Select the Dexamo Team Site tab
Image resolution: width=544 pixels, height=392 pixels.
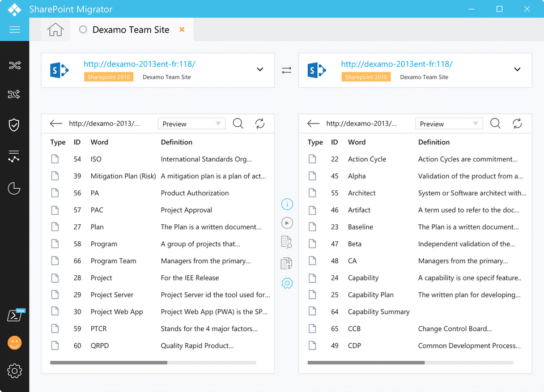point(131,29)
